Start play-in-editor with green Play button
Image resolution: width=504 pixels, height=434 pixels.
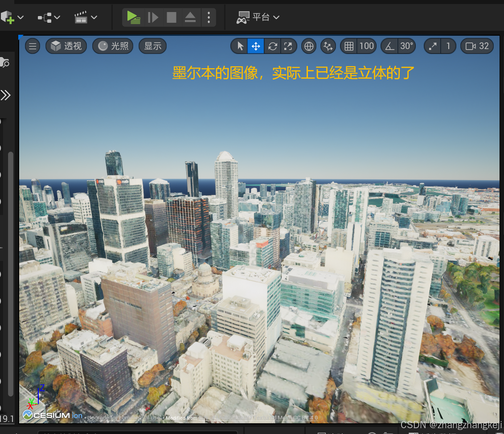click(x=133, y=17)
